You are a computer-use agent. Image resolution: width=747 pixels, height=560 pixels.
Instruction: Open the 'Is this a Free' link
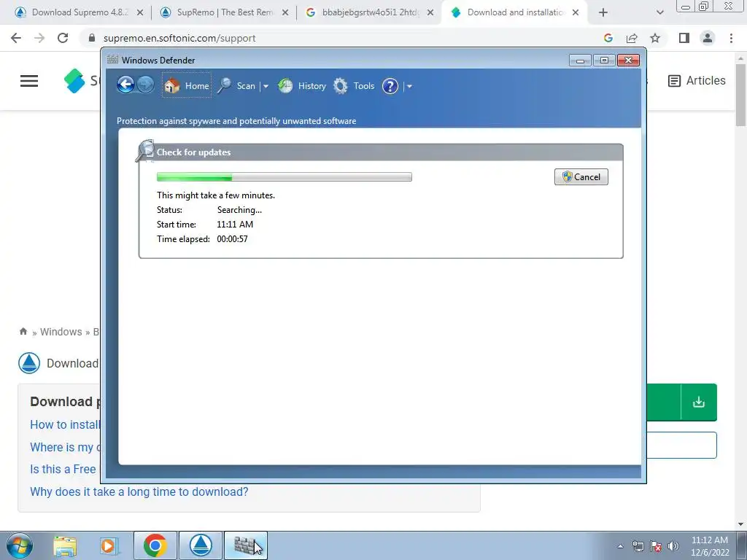(x=63, y=469)
